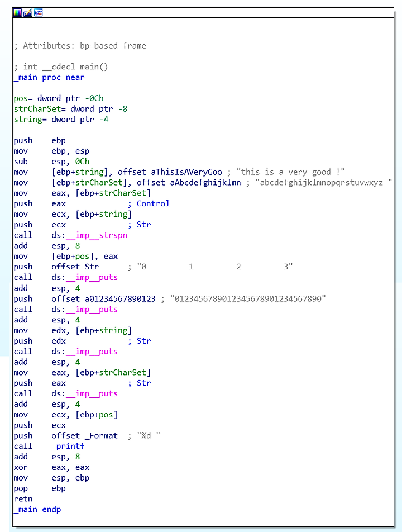Image resolution: width=402 pixels, height=532 pixels.
Task: Select the 'Attributes: bp-based frame' comment
Action: (x=80, y=46)
